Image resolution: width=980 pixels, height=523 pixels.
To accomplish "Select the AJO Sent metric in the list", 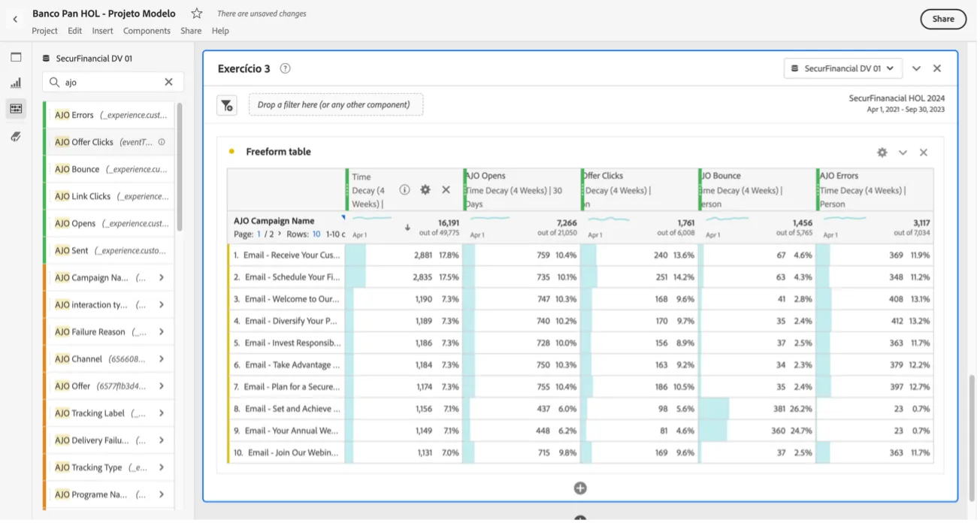I will [x=110, y=250].
